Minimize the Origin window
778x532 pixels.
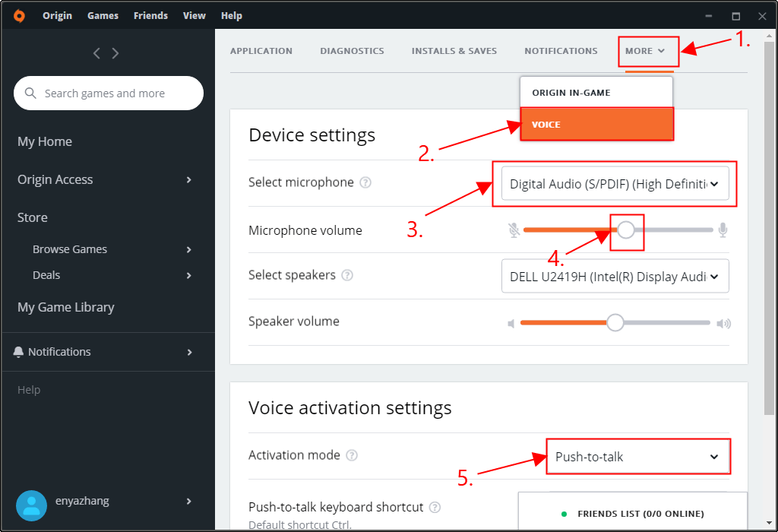pos(709,16)
